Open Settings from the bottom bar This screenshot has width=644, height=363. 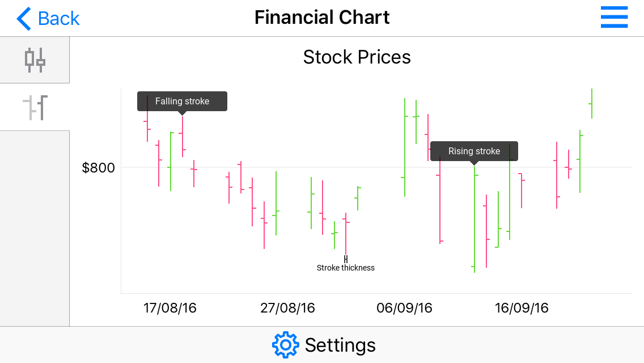pos(324,344)
